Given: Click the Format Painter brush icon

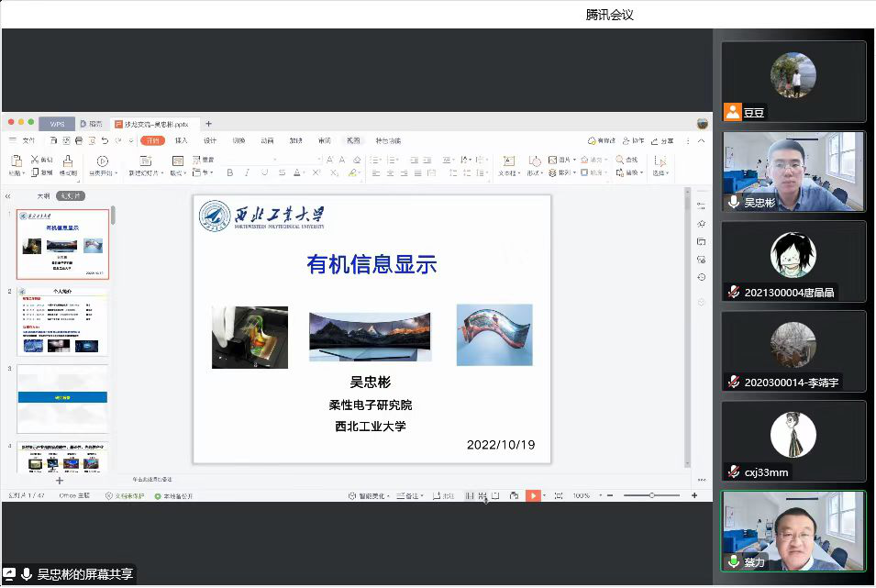Looking at the screenshot, I should pos(68,160).
